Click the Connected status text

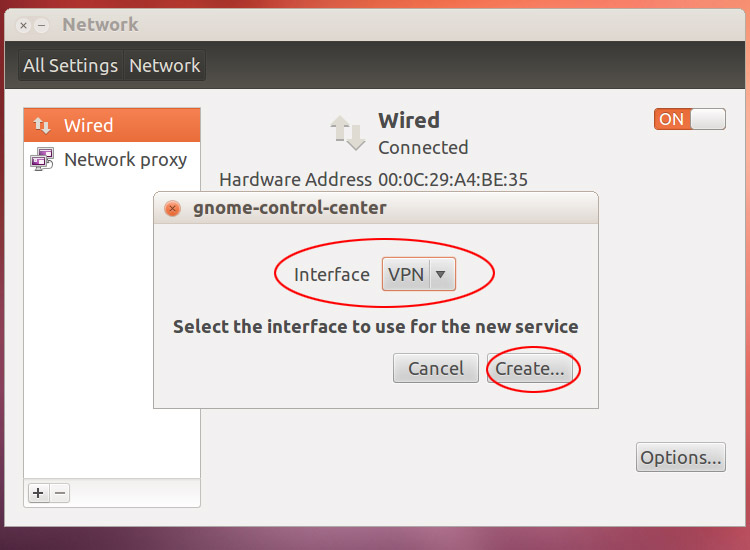(x=423, y=147)
